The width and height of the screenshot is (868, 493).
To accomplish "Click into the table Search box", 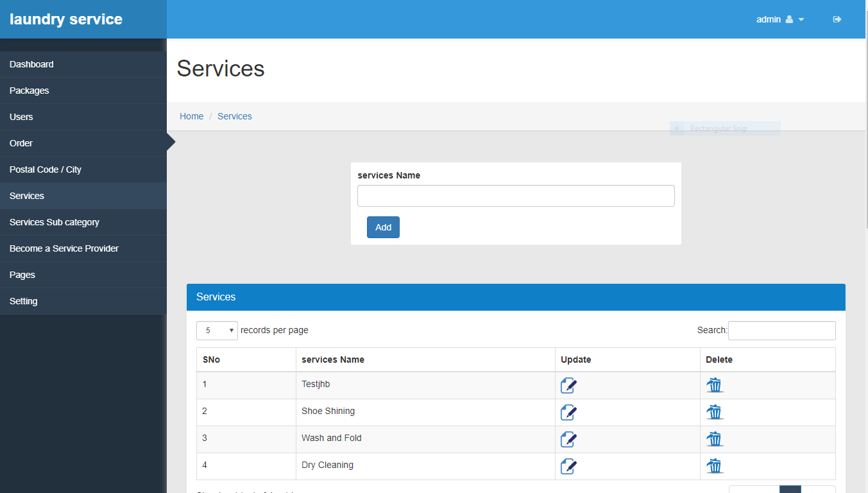I will (x=781, y=331).
